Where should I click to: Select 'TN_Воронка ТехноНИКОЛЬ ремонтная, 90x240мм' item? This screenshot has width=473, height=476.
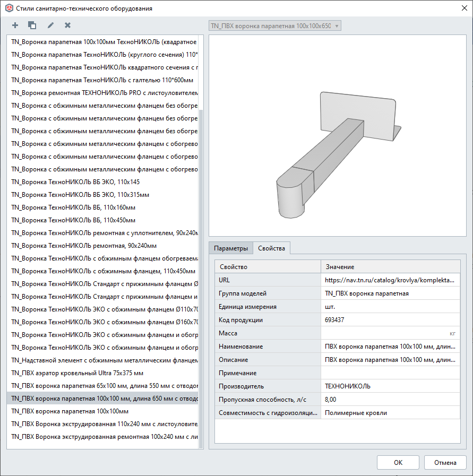click(102, 246)
